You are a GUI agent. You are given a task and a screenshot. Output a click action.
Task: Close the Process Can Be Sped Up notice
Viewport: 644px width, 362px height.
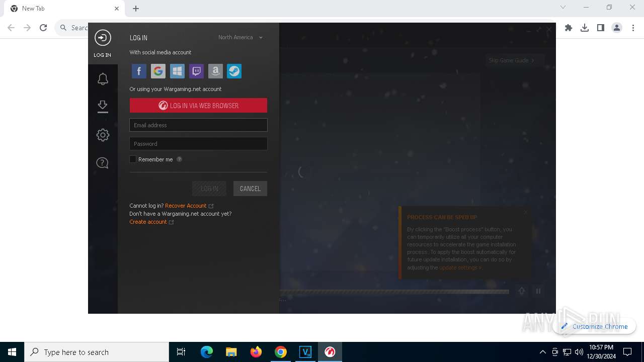526,212
